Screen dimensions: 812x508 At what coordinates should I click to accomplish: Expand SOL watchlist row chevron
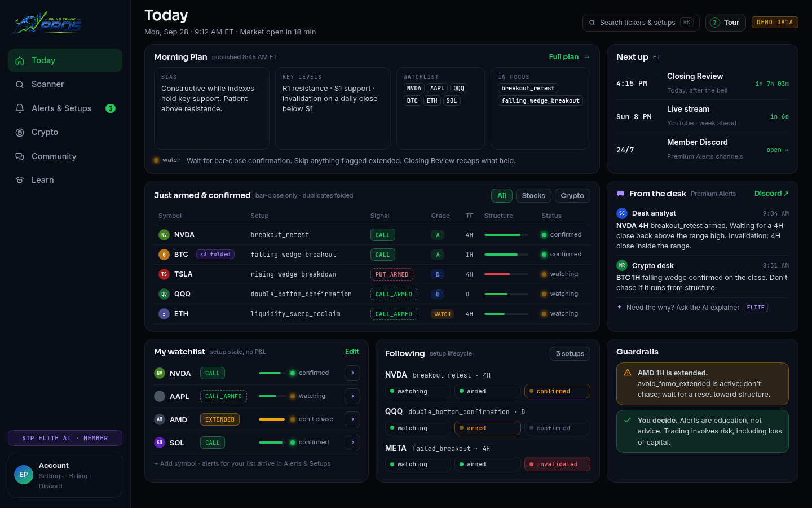[352, 443]
